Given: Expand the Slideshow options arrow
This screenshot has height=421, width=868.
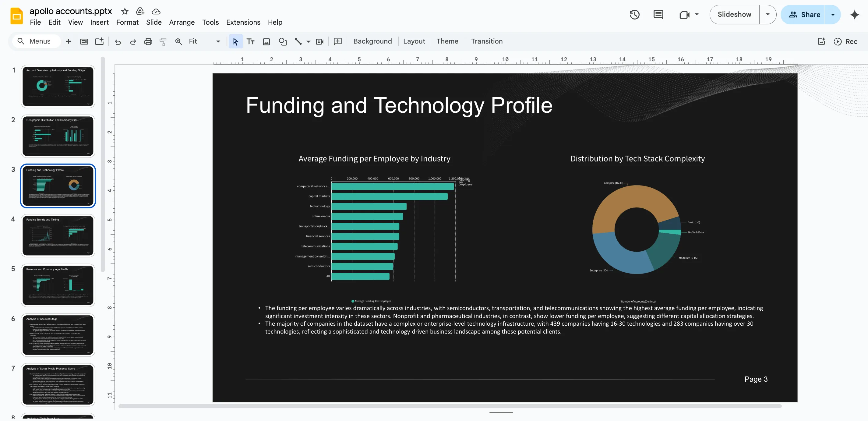Looking at the screenshot, I should pyautogui.click(x=768, y=15).
